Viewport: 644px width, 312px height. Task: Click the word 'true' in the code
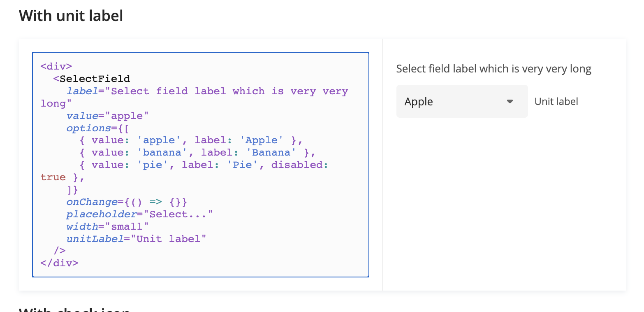53,177
